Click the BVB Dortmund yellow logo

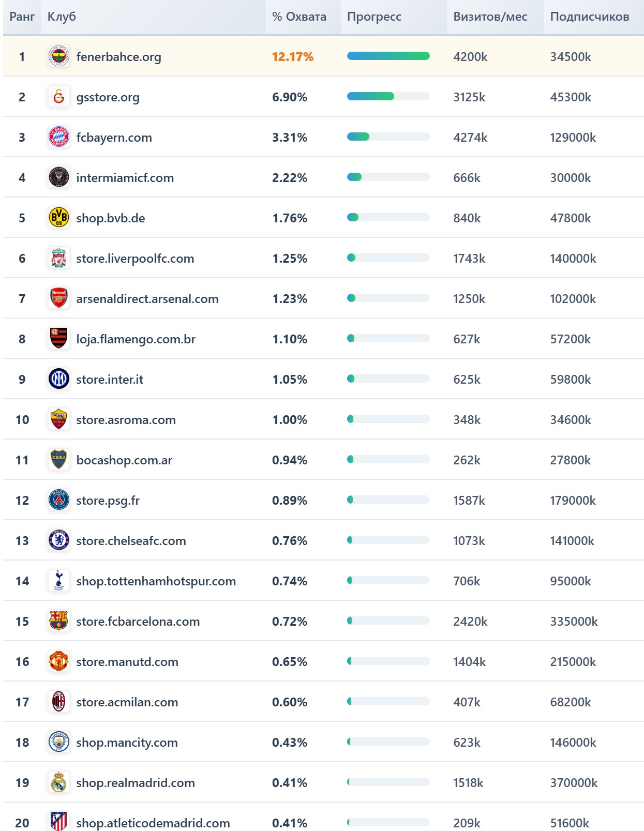[58, 218]
